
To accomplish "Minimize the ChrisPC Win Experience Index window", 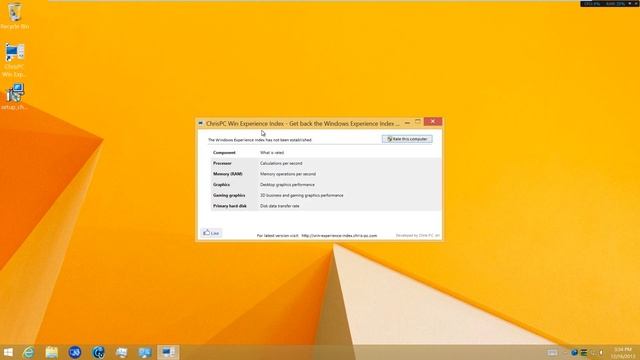I will pyautogui.click(x=407, y=122).
